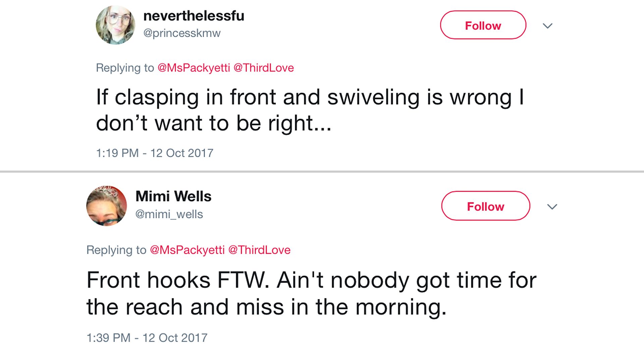Click Mimi Wells' profile avatar
644x362 pixels.
tap(107, 205)
